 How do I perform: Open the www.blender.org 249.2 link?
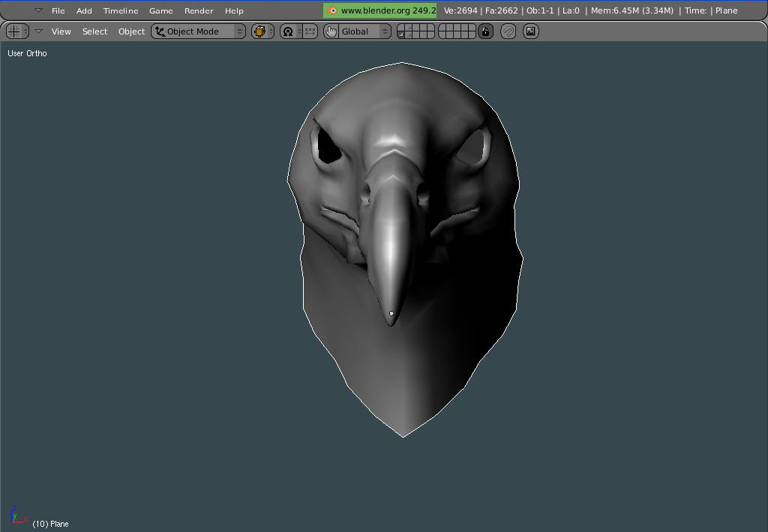tap(380, 10)
